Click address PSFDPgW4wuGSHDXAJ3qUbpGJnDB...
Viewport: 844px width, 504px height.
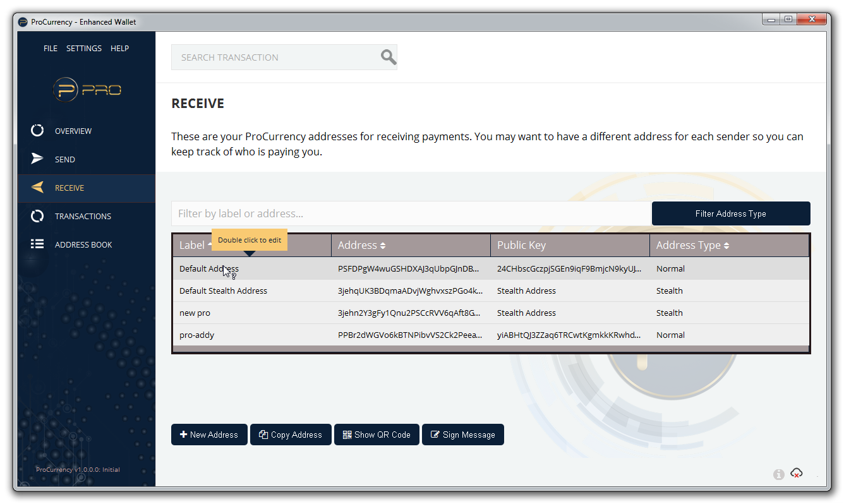pos(409,269)
